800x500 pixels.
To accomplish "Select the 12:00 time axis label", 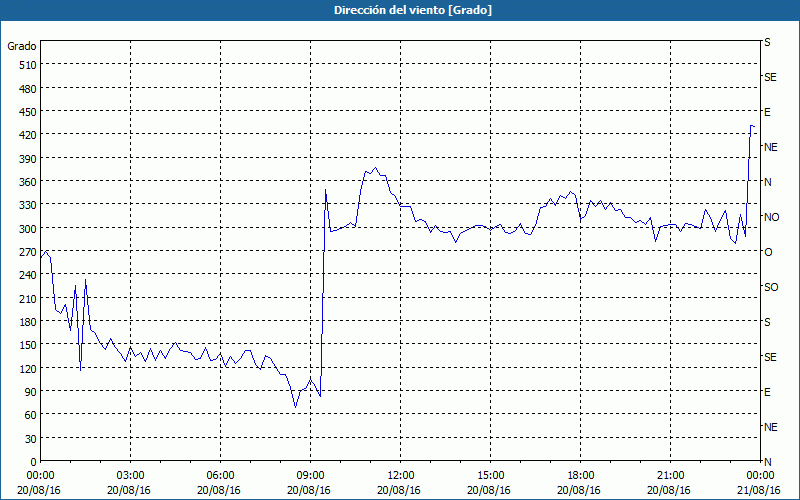I will pos(401,476).
